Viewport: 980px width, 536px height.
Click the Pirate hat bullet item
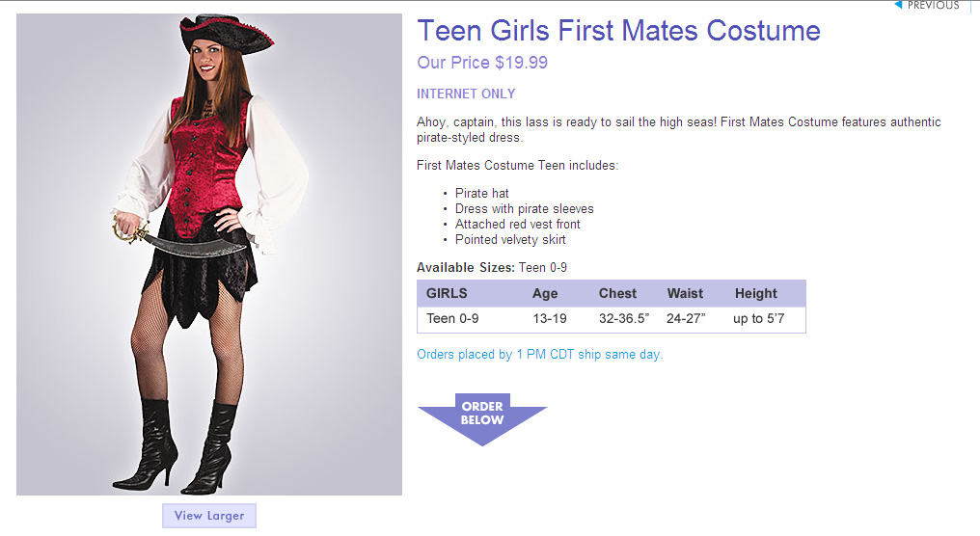point(482,193)
